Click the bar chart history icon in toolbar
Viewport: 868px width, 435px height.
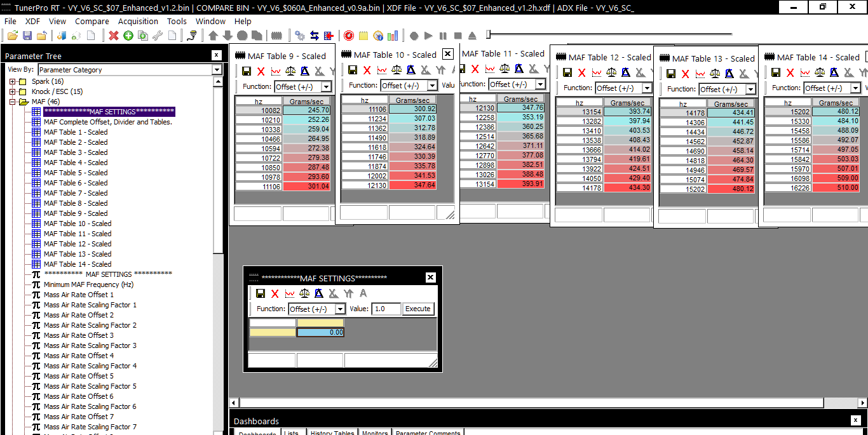click(393, 36)
